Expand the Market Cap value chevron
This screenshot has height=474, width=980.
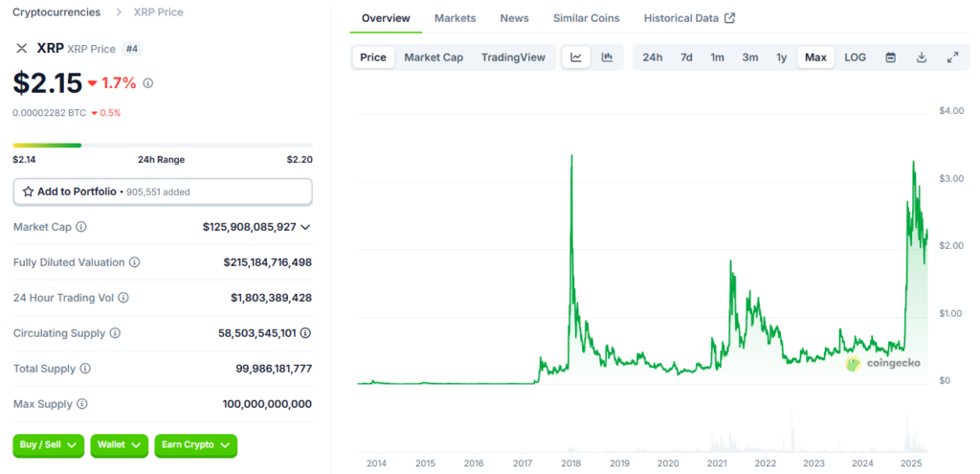click(x=305, y=227)
